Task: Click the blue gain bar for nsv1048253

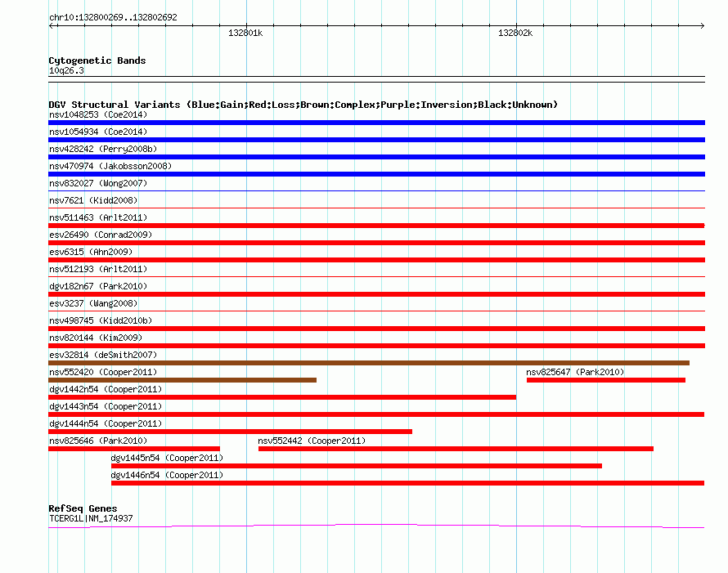Action: point(376,123)
